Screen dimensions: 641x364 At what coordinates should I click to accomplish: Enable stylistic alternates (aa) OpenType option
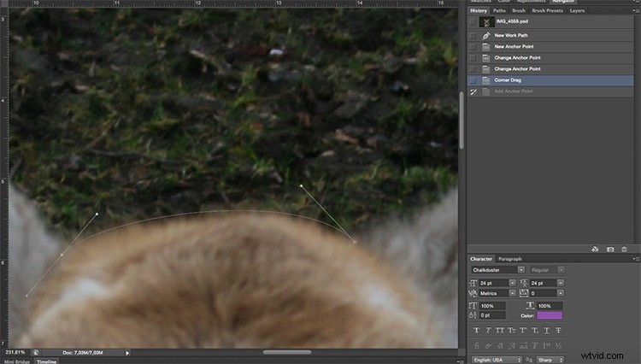click(x=523, y=345)
